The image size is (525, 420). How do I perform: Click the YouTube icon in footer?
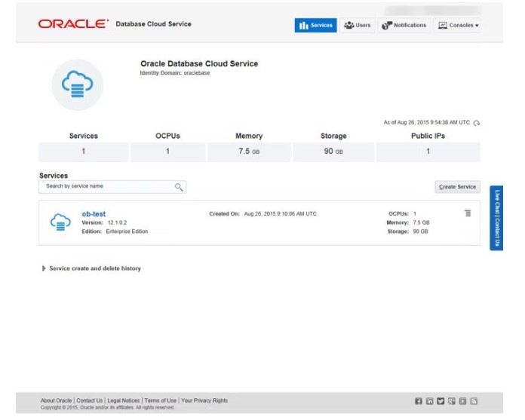(x=462, y=401)
